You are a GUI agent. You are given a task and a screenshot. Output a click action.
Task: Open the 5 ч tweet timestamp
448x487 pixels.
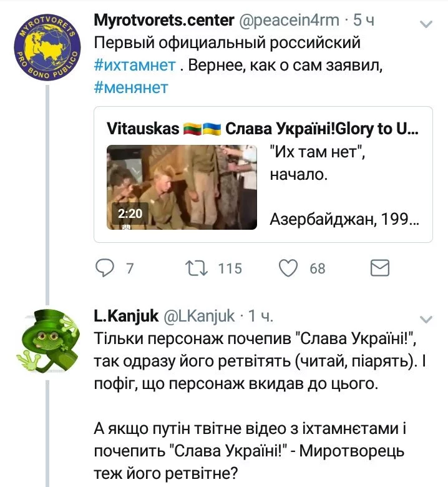tap(364, 21)
